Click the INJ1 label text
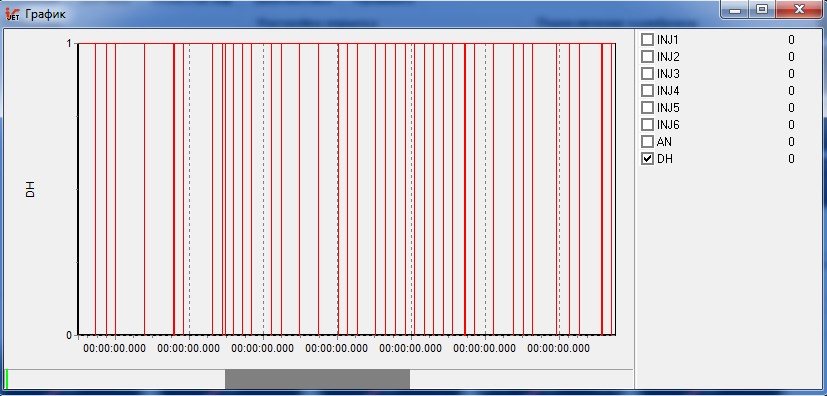The image size is (827, 396). pyautogui.click(x=668, y=40)
